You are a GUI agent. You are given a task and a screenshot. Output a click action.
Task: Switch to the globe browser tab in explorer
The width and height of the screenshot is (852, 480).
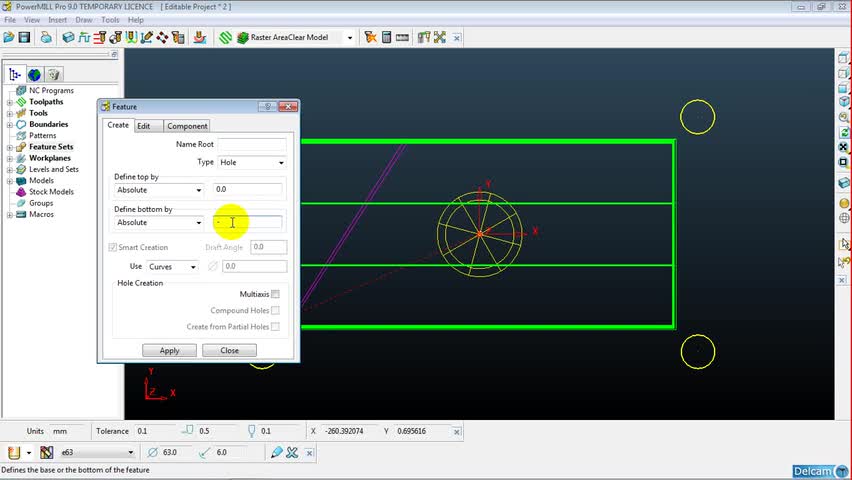(x=34, y=74)
